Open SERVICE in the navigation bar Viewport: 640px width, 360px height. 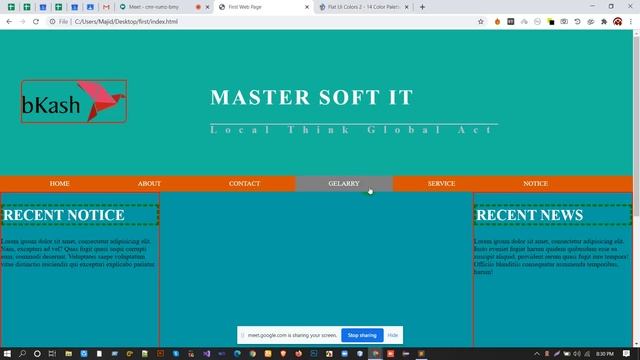(x=442, y=184)
